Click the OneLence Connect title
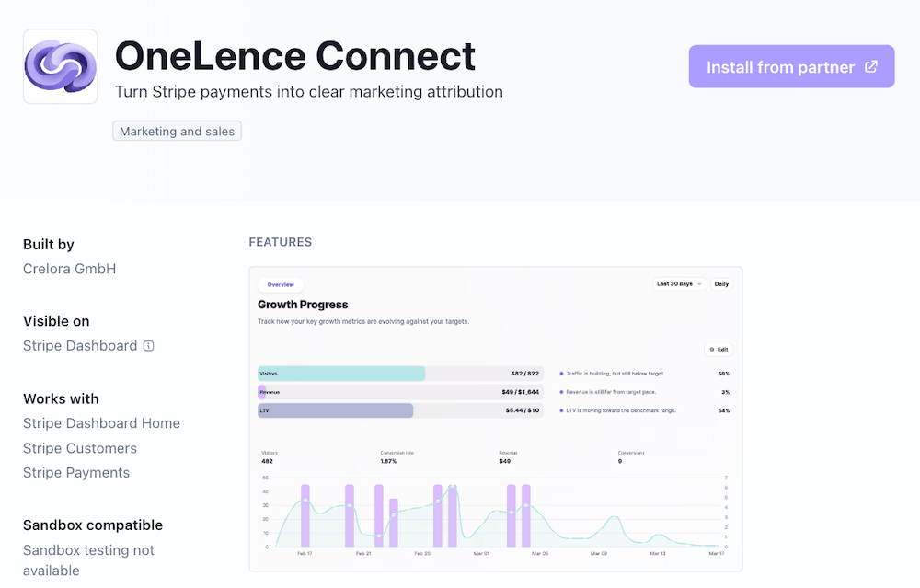 click(x=295, y=56)
